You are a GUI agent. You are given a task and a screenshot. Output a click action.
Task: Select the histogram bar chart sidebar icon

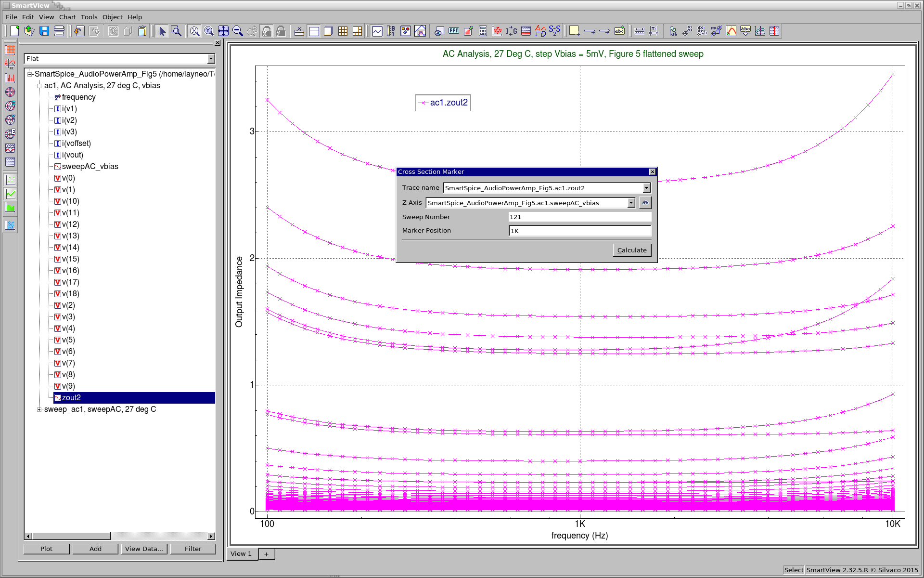pyautogui.click(x=10, y=78)
